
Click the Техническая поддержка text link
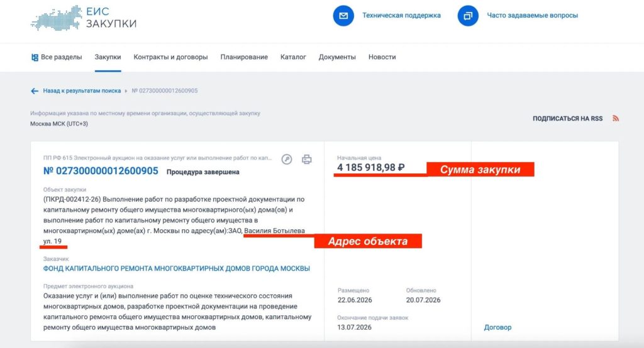(x=401, y=15)
